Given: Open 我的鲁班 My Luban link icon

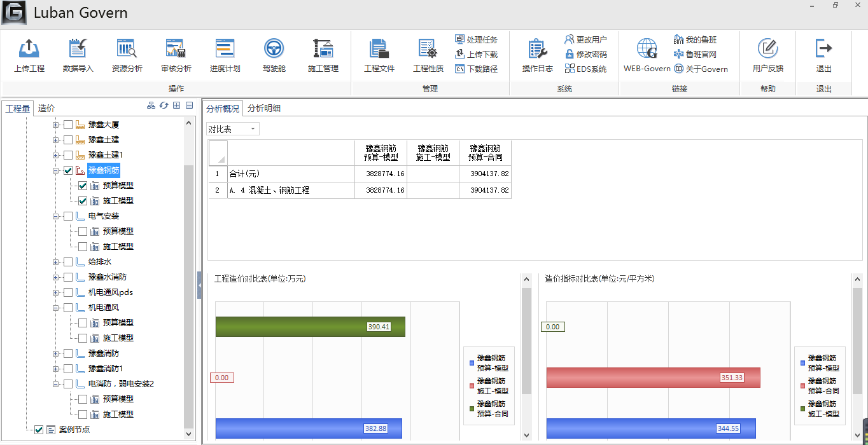Looking at the screenshot, I should (x=679, y=39).
